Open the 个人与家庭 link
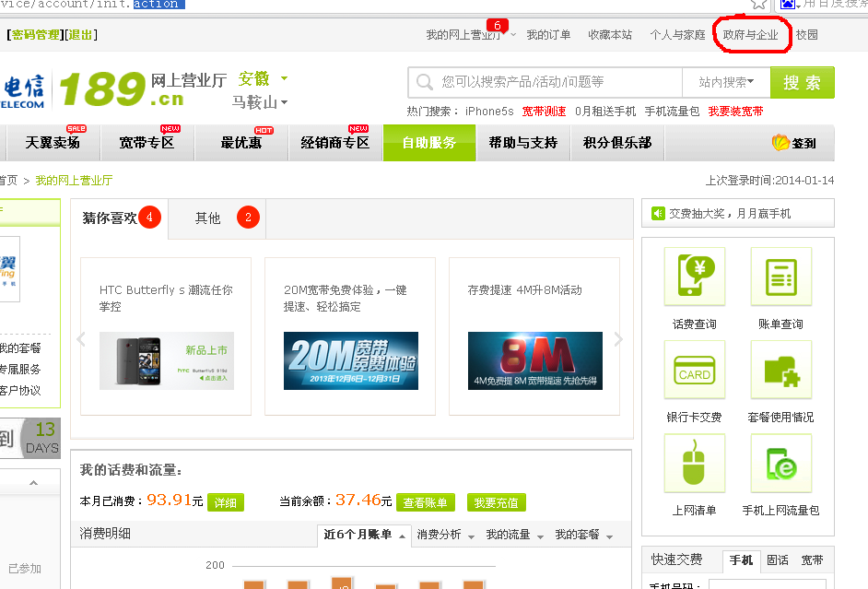The height and width of the screenshot is (589, 868). [677, 35]
